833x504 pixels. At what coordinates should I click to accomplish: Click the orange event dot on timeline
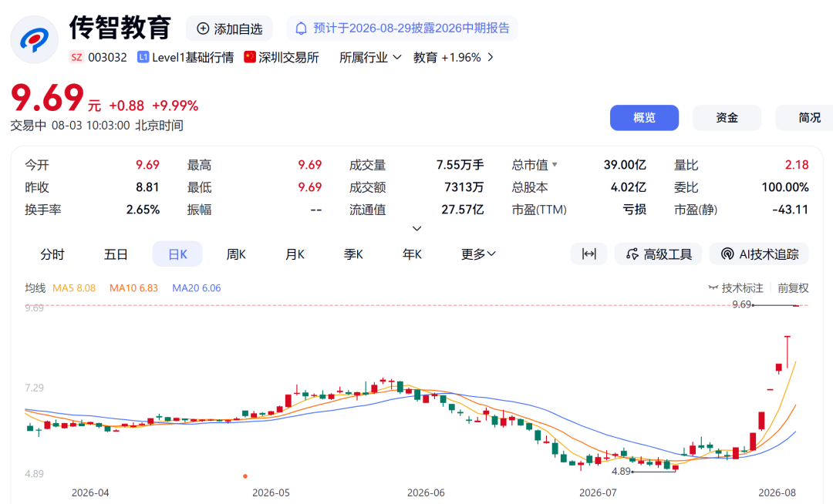[x=245, y=476]
